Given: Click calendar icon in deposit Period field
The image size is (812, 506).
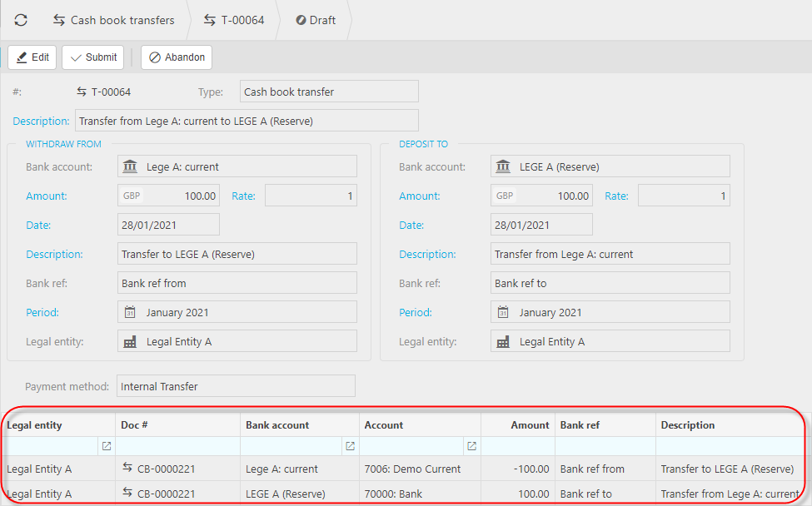Looking at the screenshot, I should click(503, 312).
